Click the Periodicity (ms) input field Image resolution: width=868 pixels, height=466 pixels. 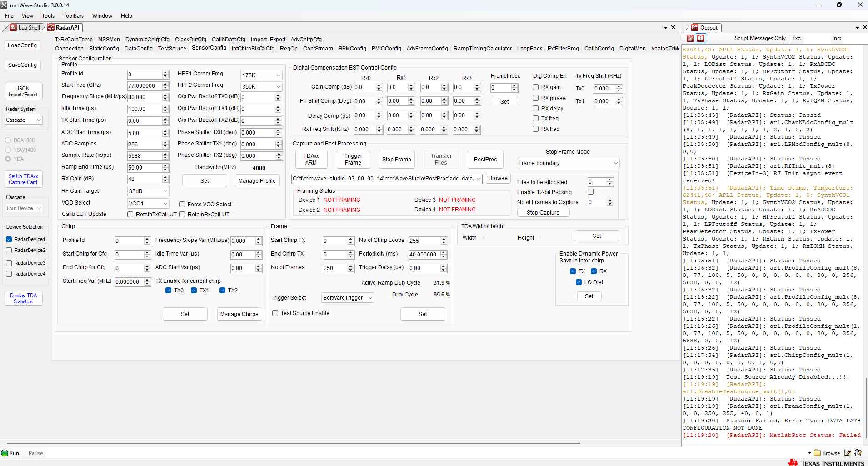point(424,255)
